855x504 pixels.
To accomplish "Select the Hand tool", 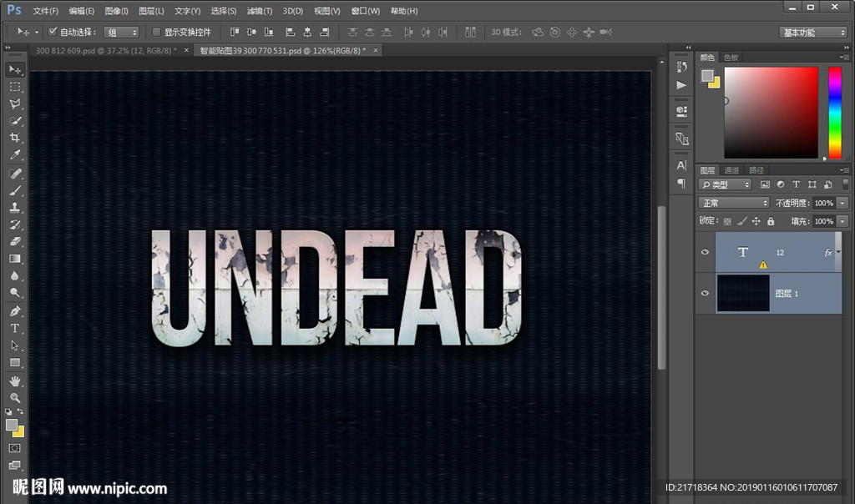I will (x=15, y=381).
